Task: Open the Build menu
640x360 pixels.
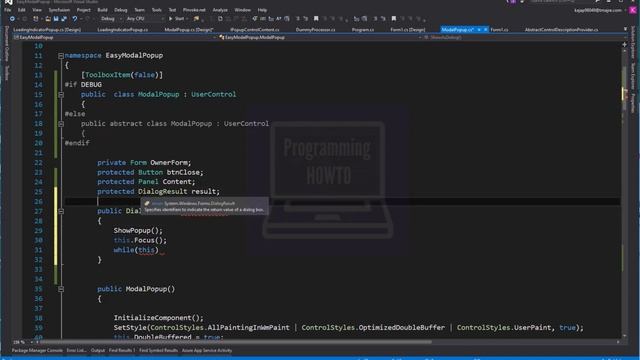Action: 102,10
